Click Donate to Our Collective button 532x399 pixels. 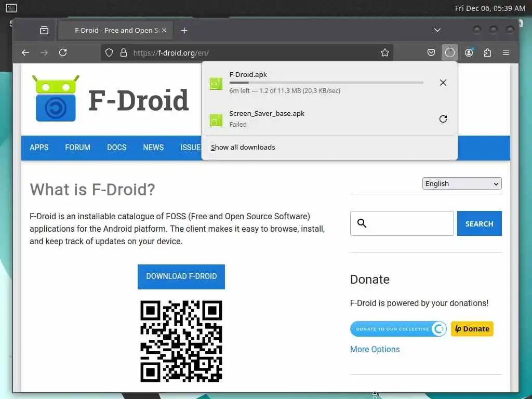pos(398,329)
